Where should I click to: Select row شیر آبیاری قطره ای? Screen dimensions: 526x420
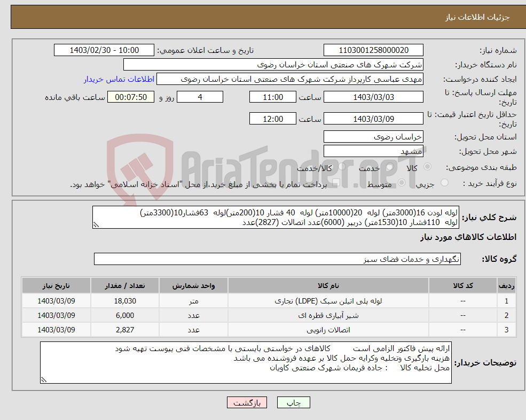click(269, 315)
